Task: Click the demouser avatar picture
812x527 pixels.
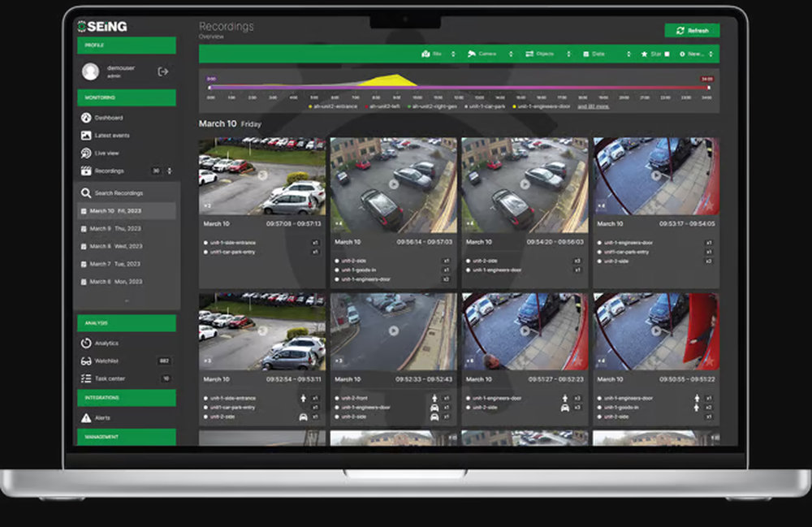Action: (91, 71)
